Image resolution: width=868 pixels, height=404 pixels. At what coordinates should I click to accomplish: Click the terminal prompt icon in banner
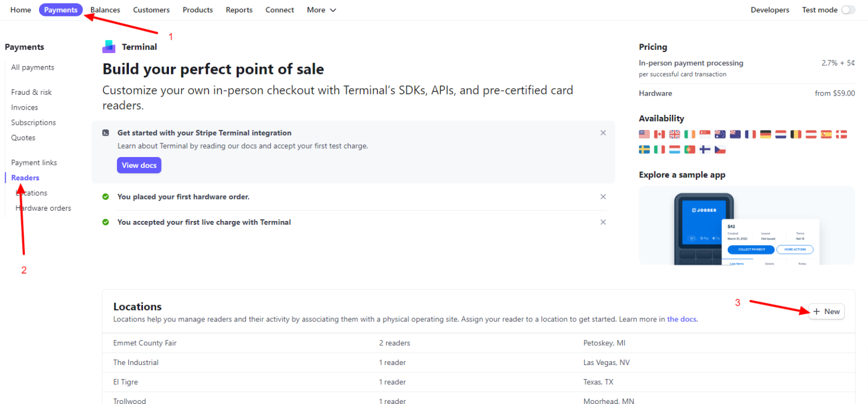[106, 133]
